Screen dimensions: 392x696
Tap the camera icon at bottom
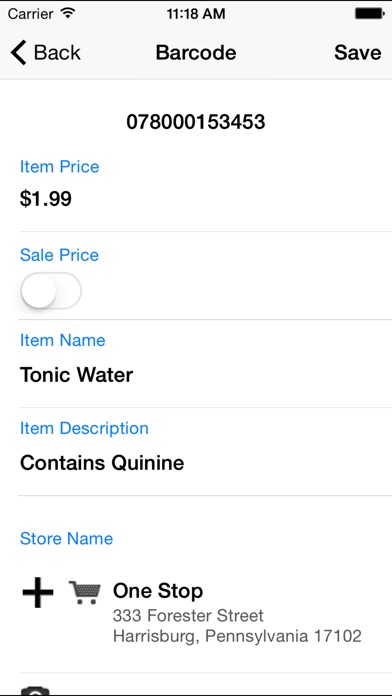tap(35, 691)
